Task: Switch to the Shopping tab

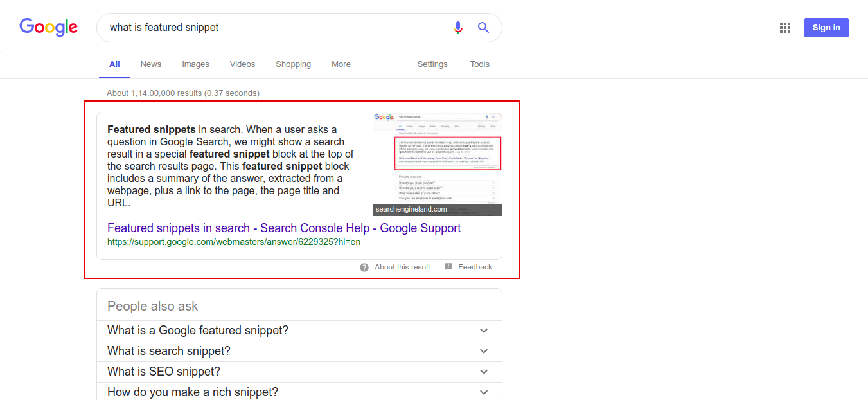Action: click(293, 64)
